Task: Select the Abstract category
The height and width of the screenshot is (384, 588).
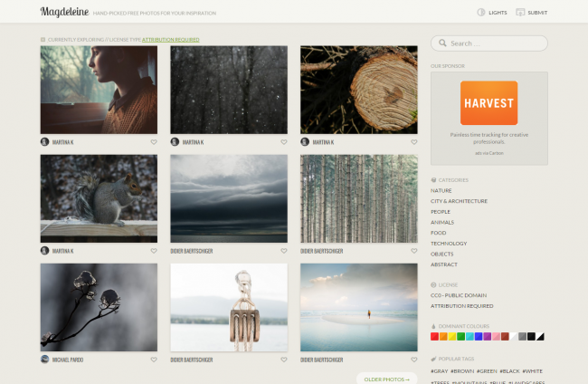Action: click(x=444, y=264)
